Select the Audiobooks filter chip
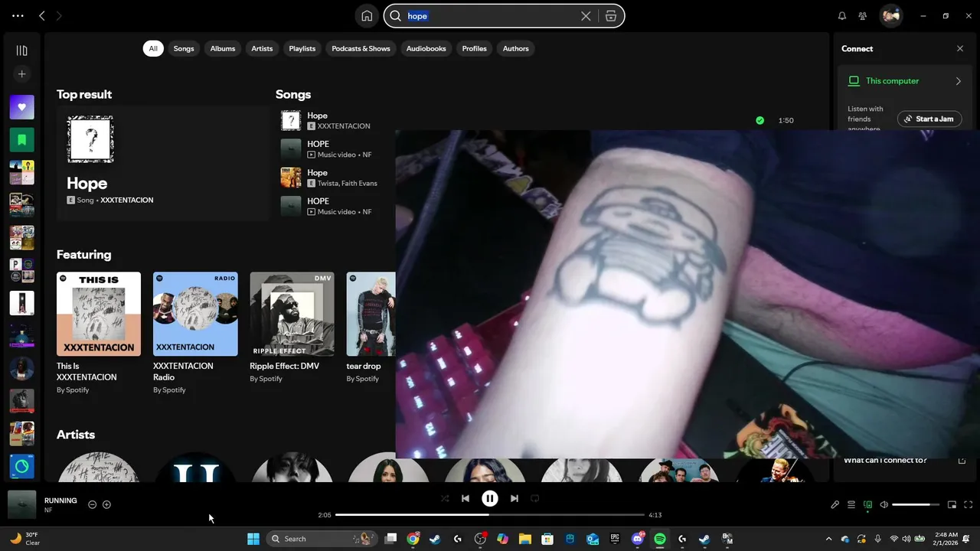The width and height of the screenshot is (980, 551). pos(426,48)
